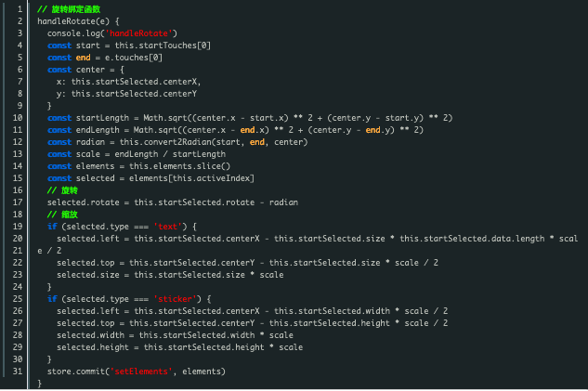The height and width of the screenshot is (391, 588).
Task: Click the 'handleRotate' string in console.log
Action: (138, 33)
